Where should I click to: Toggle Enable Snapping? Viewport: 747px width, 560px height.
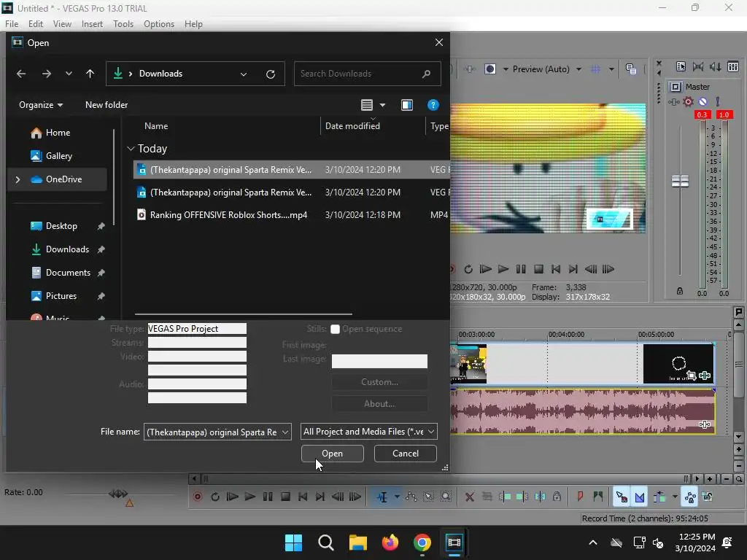pyautogui.click(x=622, y=497)
